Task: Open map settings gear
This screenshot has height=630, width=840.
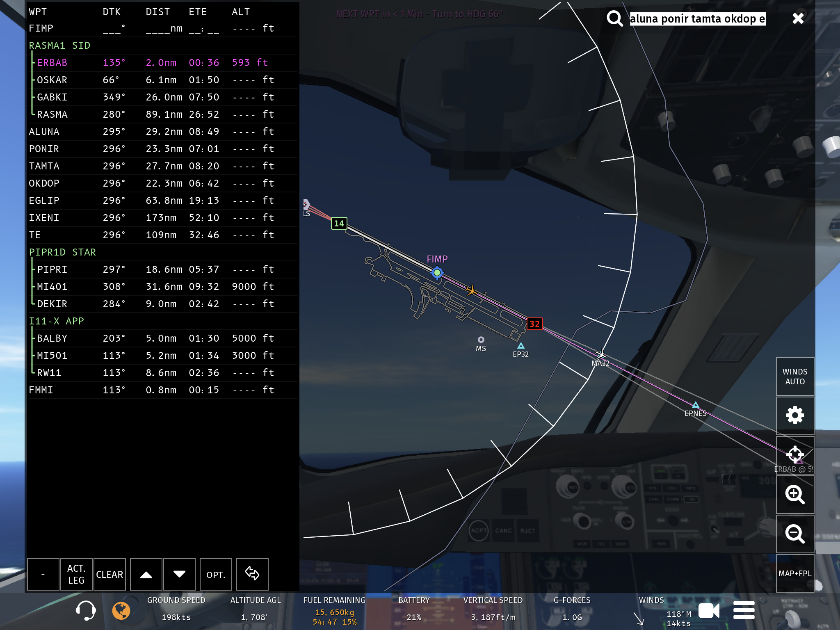Action: click(x=794, y=415)
